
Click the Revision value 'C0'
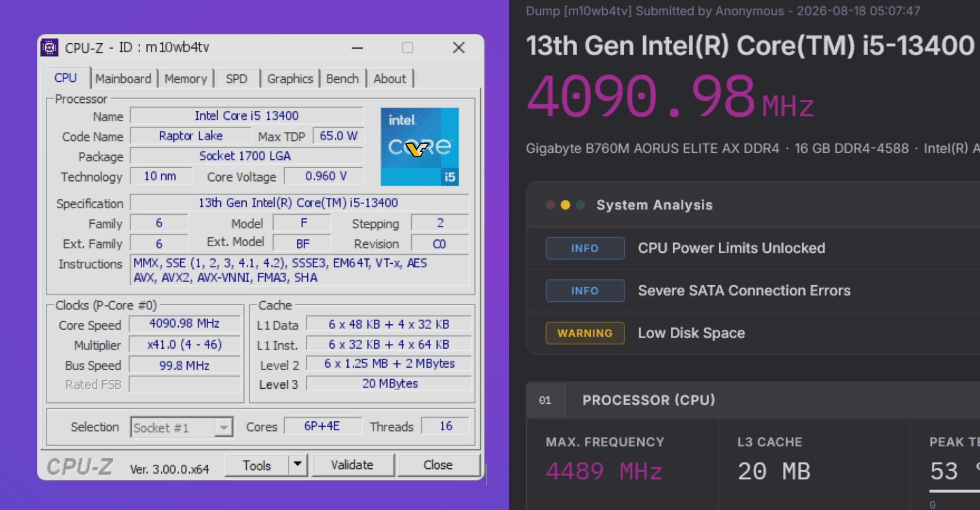coord(439,244)
